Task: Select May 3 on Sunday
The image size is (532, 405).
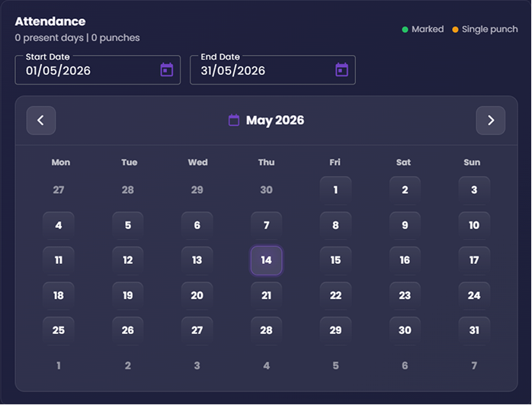Action: [x=474, y=190]
